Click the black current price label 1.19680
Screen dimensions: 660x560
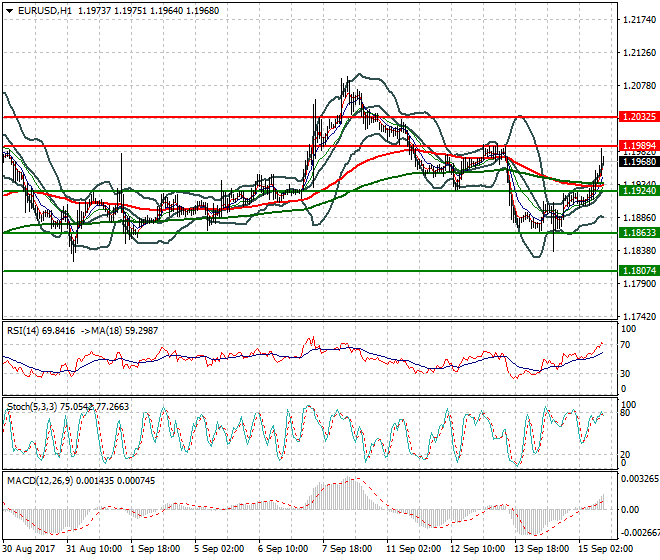pyautogui.click(x=639, y=162)
